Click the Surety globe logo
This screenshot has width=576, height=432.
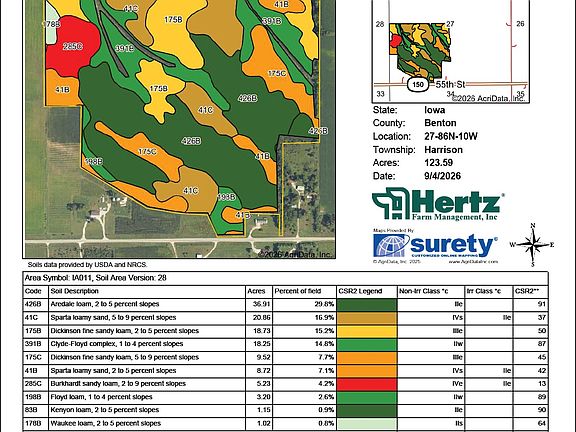(x=391, y=245)
